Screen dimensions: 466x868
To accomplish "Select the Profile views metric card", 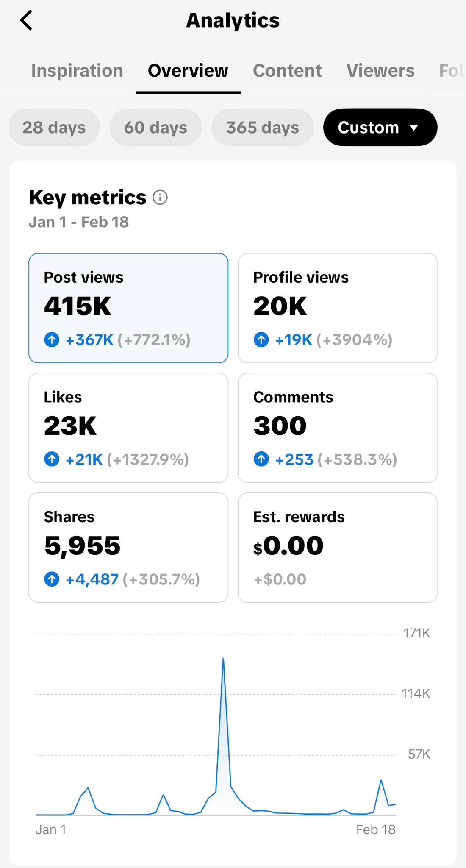I will 338,308.
